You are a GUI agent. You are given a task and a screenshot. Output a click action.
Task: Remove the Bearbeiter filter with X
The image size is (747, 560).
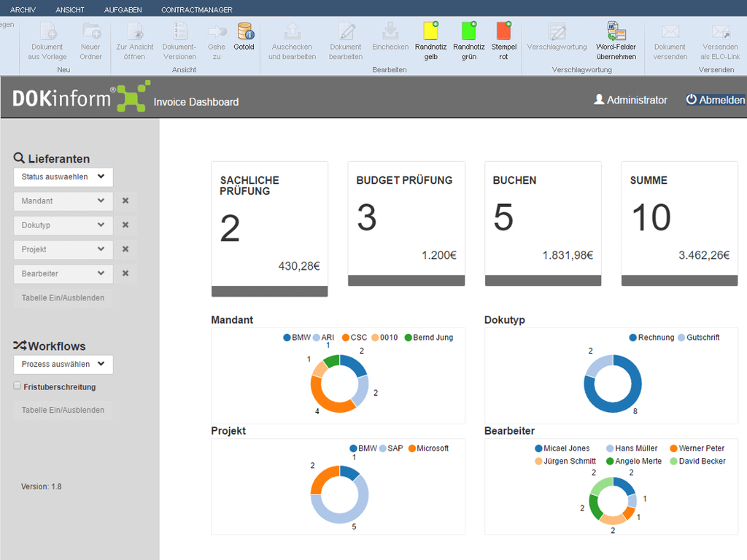pos(125,273)
